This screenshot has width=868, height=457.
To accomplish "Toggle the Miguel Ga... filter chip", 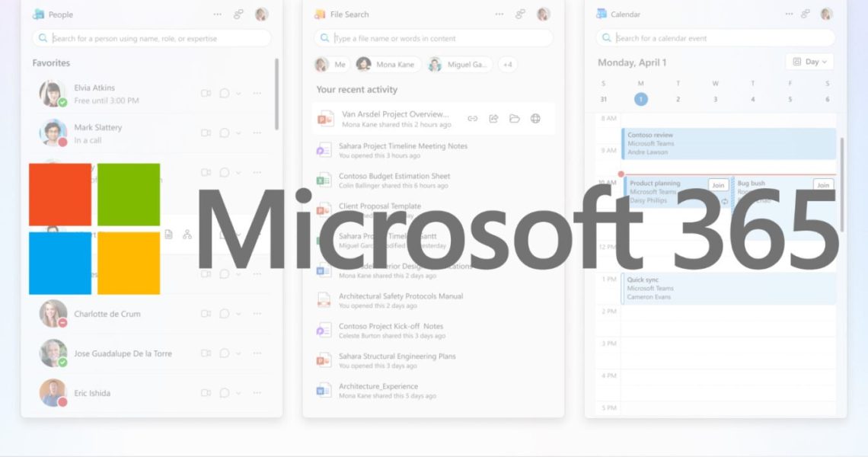I will point(459,65).
